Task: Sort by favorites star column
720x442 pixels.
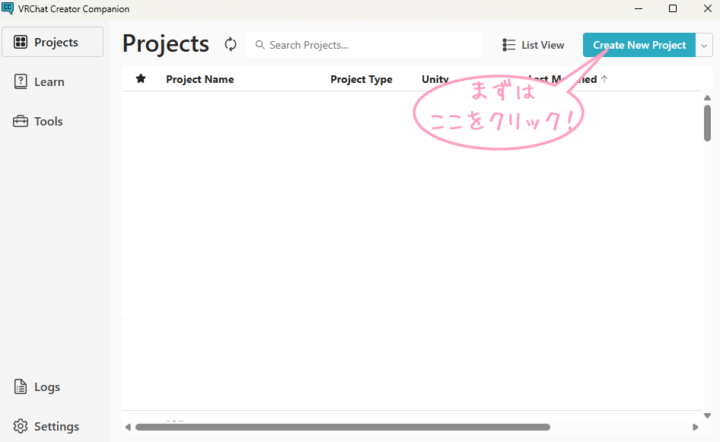Action: click(141, 78)
